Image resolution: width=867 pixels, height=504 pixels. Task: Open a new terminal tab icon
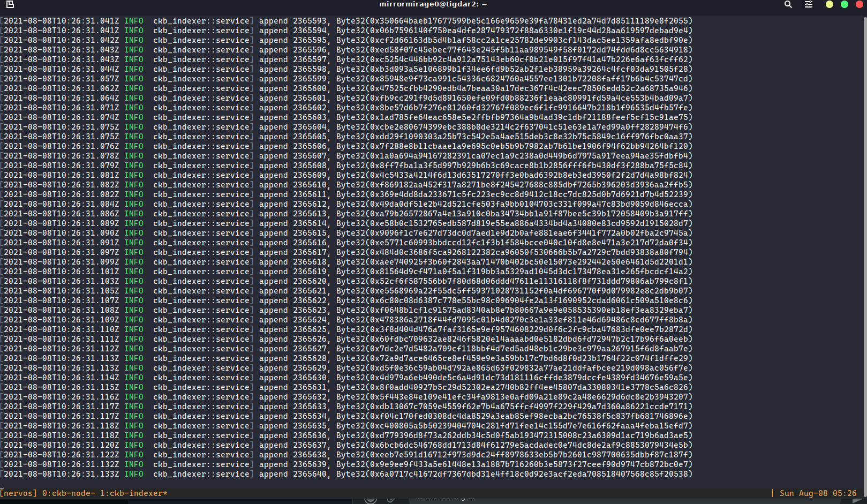pos(10,4)
